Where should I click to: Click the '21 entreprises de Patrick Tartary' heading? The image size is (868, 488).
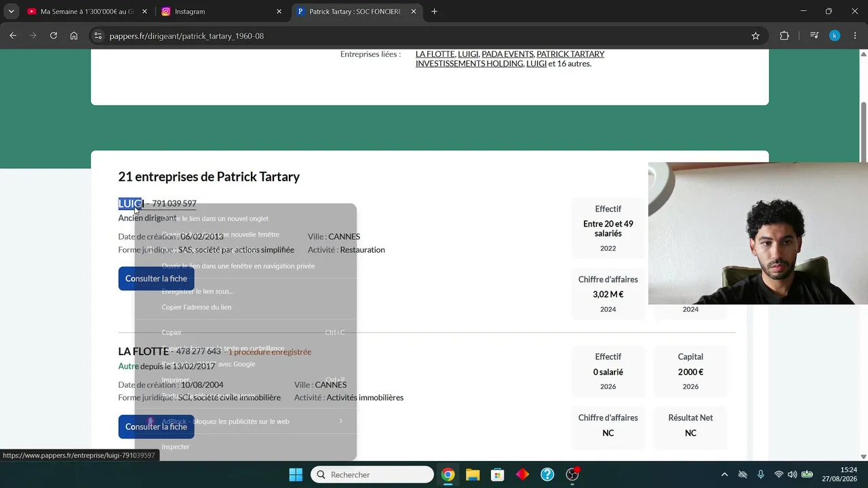pos(209,177)
